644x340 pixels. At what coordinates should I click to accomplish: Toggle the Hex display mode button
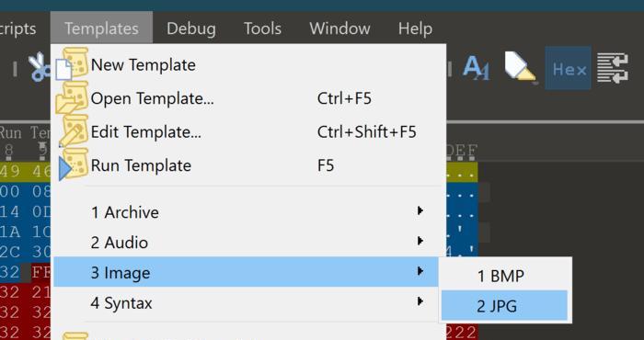click(x=568, y=68)
